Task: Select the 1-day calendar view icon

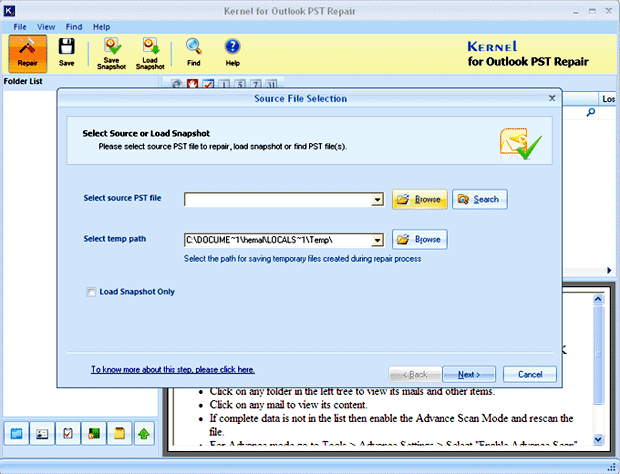Action: [224, 84]
